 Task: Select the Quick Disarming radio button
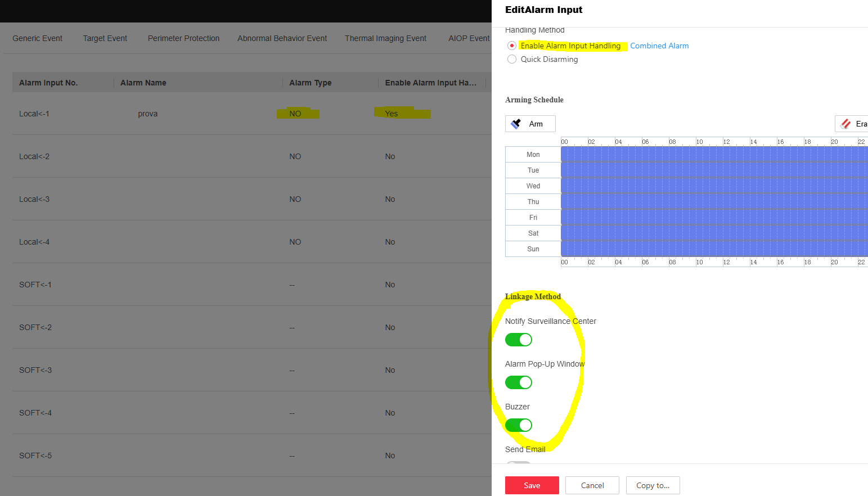[x=512, y=59]
